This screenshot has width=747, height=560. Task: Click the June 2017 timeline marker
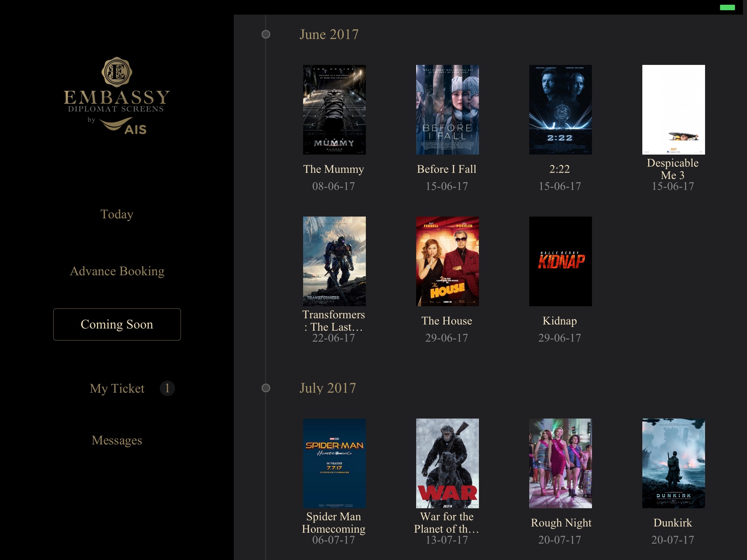[x=266, y=34]
